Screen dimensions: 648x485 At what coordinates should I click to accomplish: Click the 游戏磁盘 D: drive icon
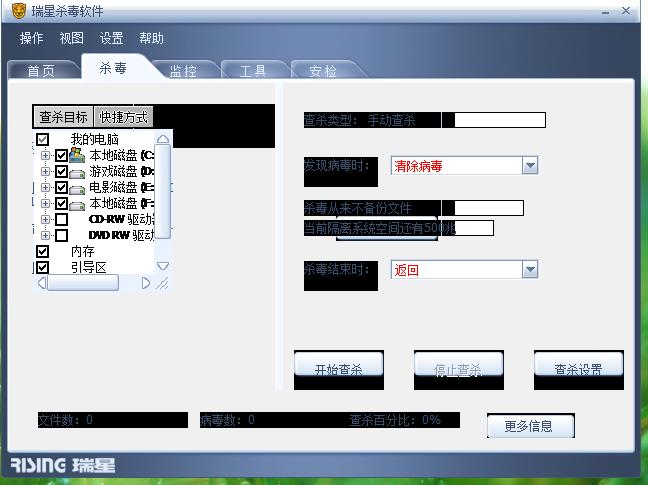point(77,173)
